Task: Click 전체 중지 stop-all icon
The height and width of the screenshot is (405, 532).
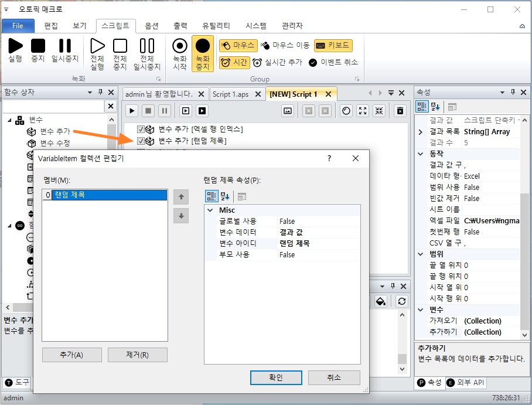Action: 120,46
